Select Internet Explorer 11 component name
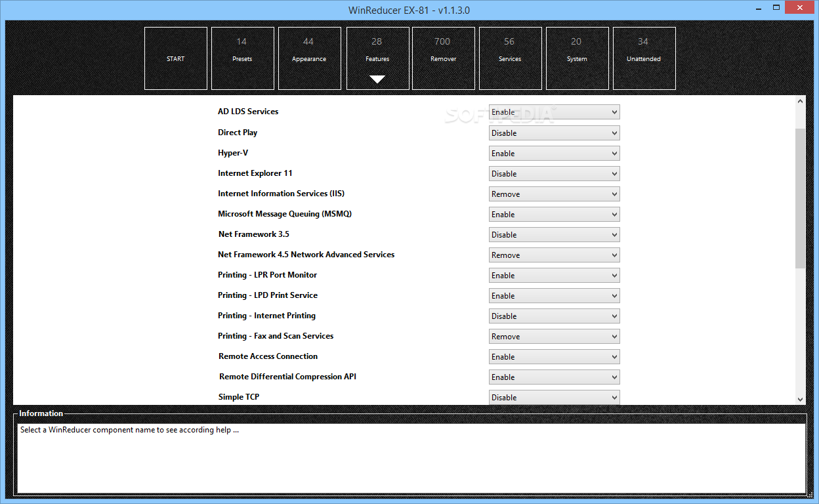819x504 pixels. (255, 173)
